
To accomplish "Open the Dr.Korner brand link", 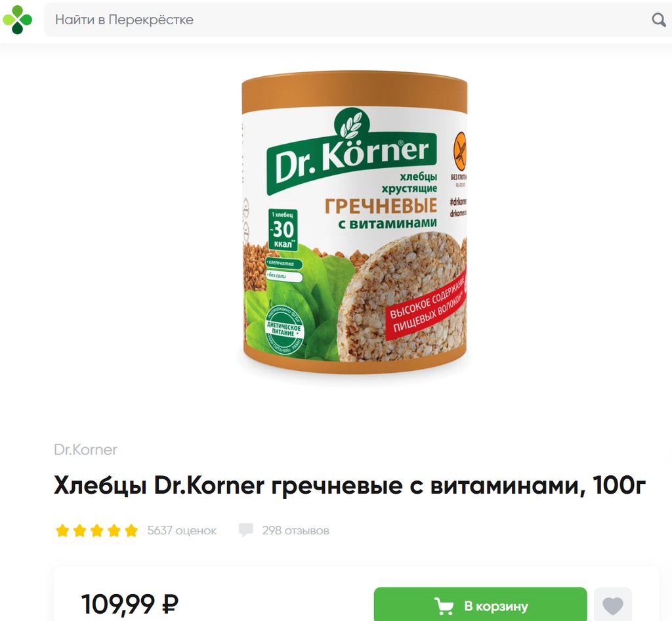I will pyautogui.click(x=85, y=450).
